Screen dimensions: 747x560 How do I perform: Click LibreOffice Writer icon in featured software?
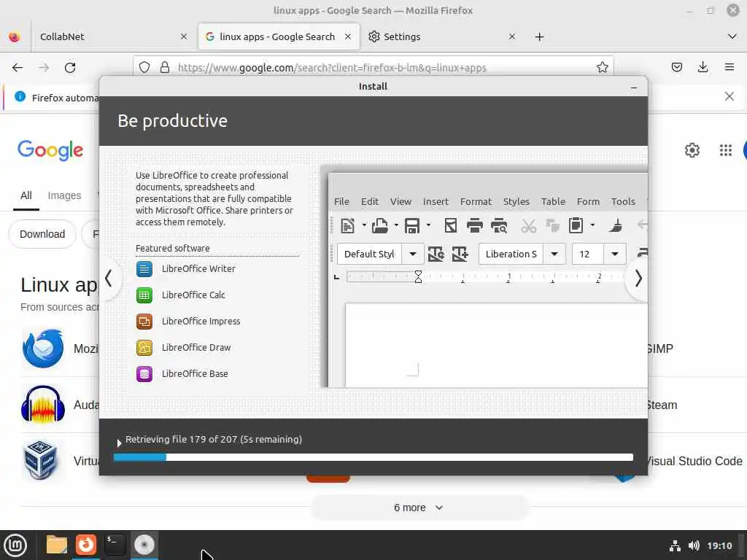coord(144,269)
